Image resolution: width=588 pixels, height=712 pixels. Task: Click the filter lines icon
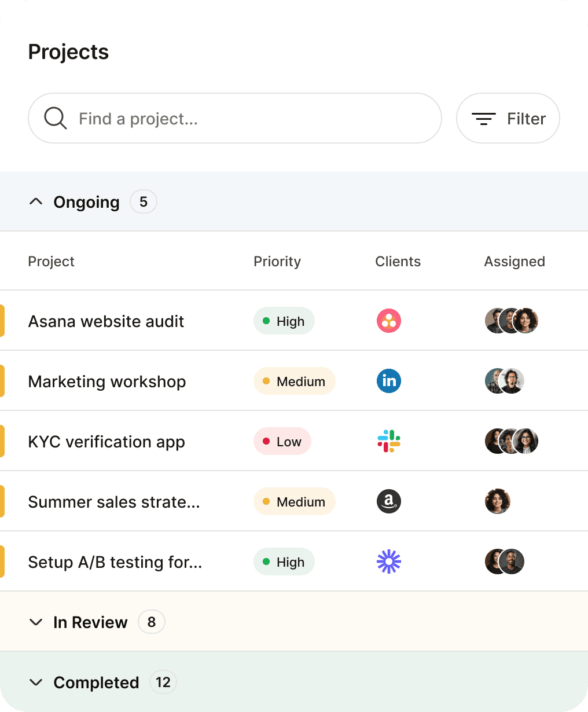[484, 119]
